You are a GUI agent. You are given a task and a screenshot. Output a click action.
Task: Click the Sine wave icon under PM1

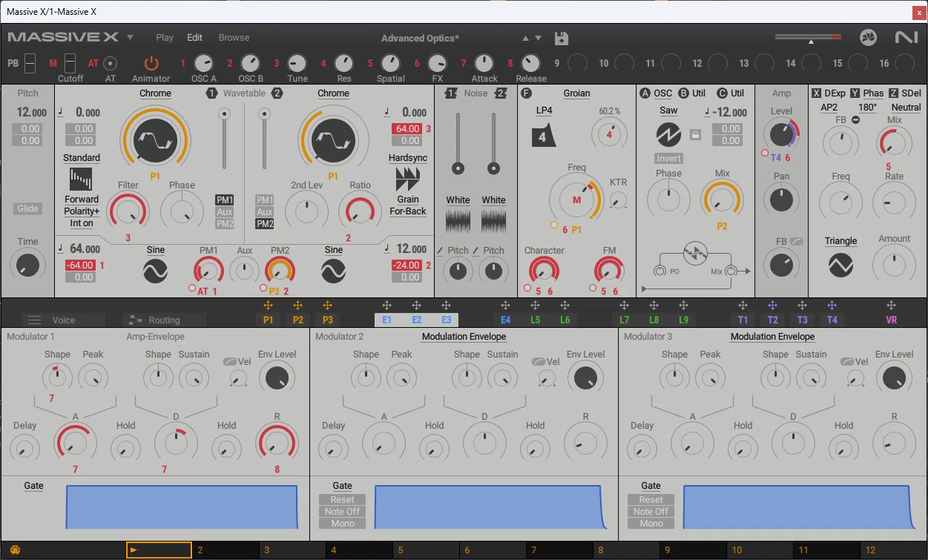click(x=155, y=272)
